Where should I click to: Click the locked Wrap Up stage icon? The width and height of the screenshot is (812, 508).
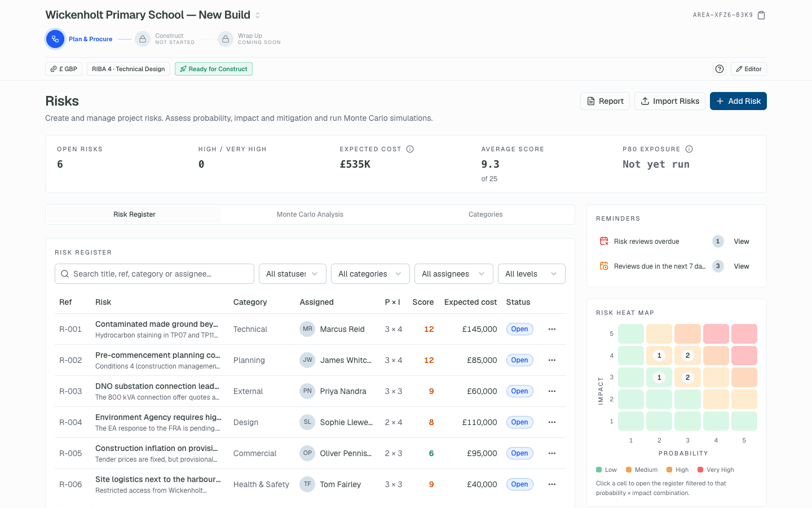tap(226, 39)
